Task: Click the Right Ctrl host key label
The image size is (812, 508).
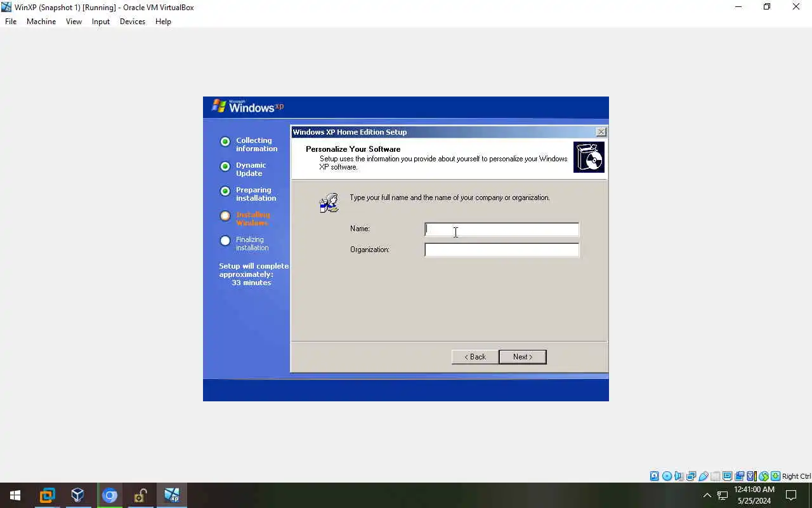Action: (x=796, y=476)
